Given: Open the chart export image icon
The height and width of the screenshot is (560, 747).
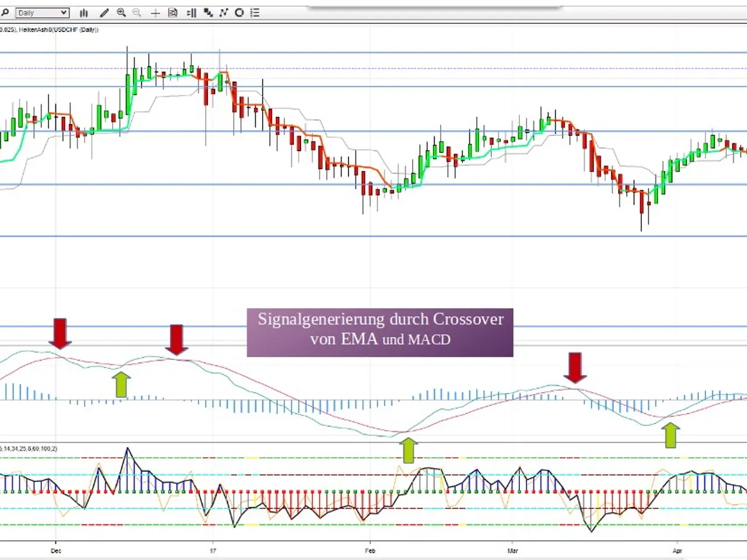Looking at the screenshot, I should (173, 12).
